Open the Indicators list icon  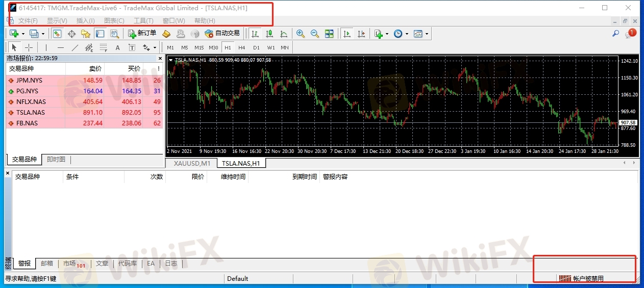pyautogui.click(x=379, y=34)
